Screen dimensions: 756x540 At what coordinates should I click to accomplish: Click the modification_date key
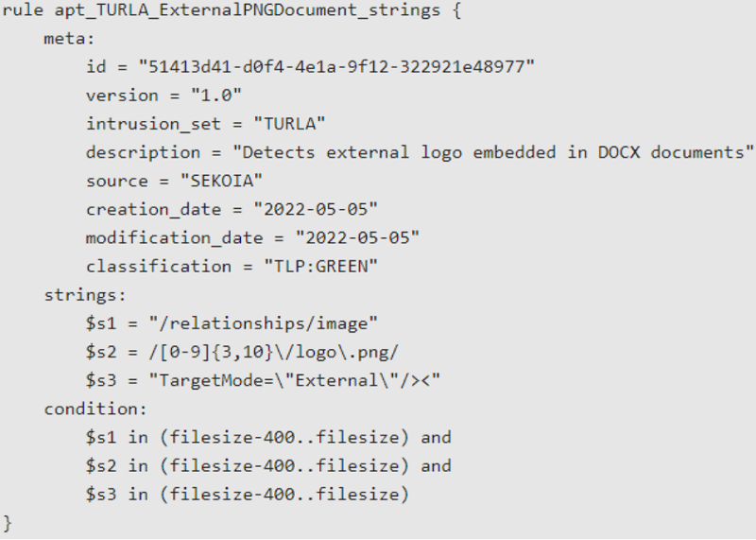pos(175,238)
